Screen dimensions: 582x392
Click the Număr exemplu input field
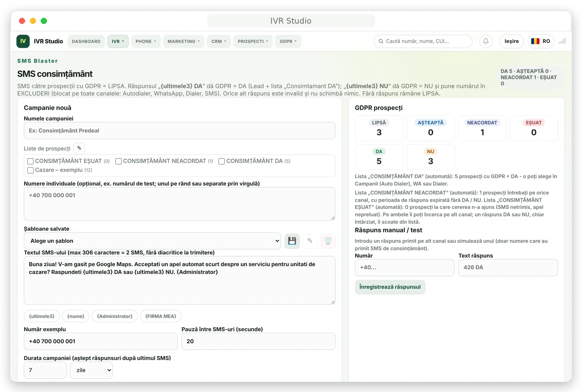(100, 342)
